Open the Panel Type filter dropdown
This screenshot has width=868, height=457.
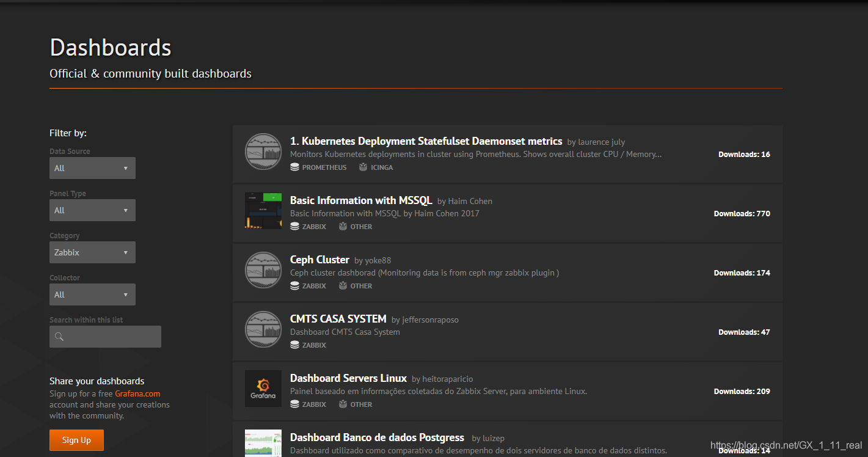click(x=92, y=210)
